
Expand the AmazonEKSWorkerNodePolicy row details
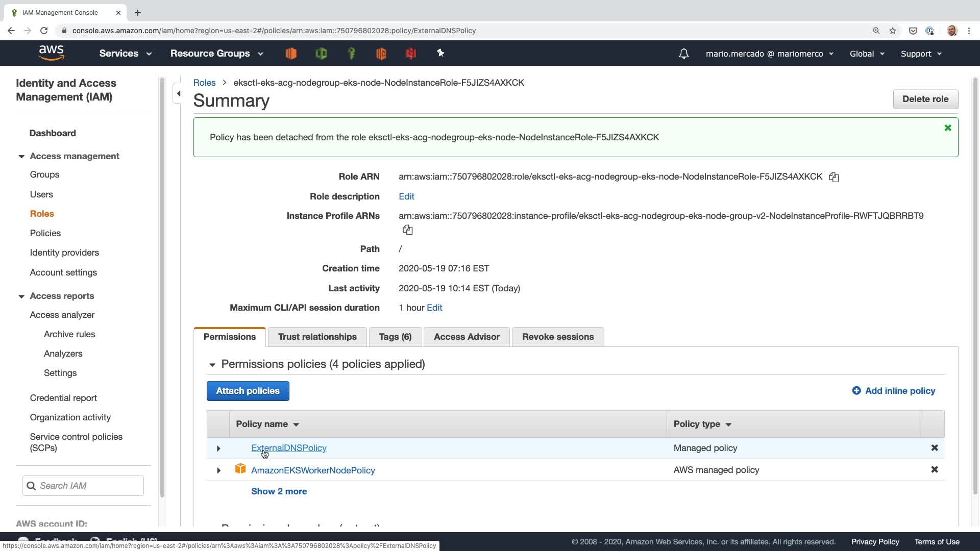tap(218, 470)
